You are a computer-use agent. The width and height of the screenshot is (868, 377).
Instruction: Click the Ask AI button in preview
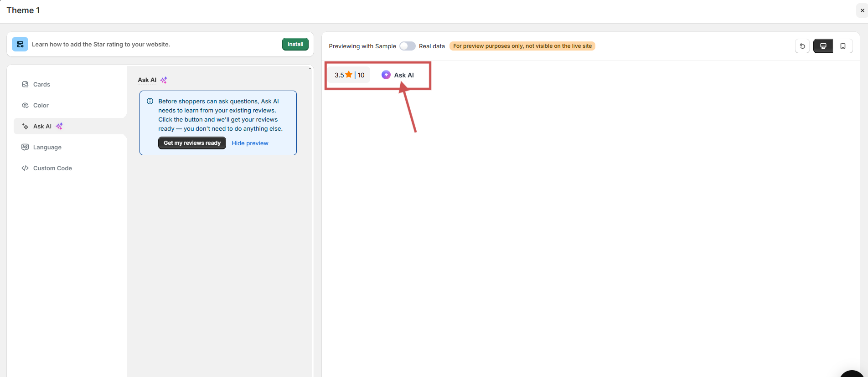click(398, 75)
